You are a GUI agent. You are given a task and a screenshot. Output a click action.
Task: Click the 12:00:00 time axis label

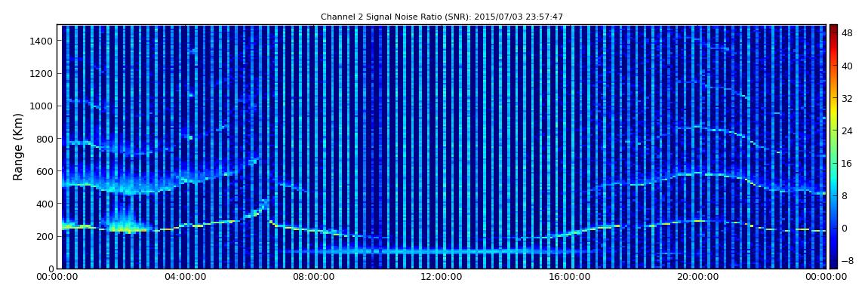click(x=442, y=277)
